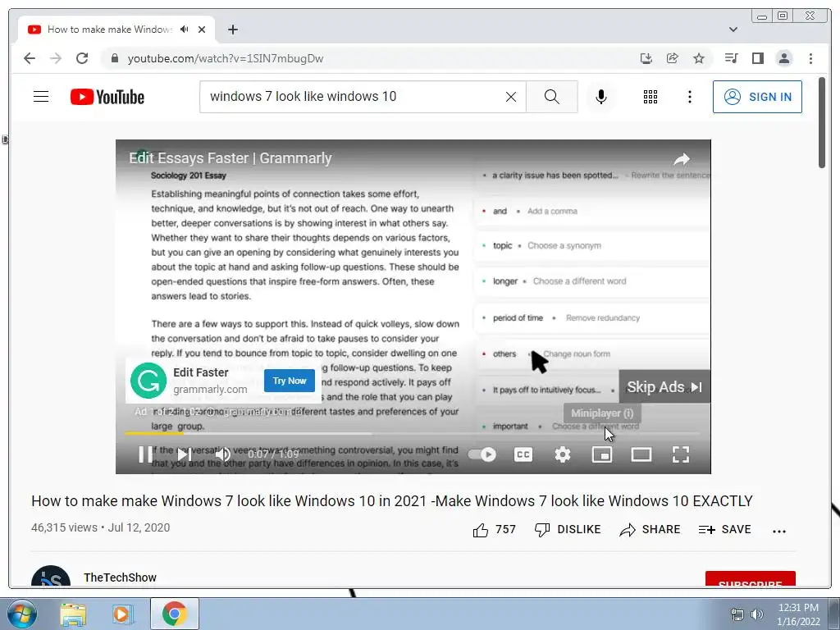This screenshot has height=630, width=840.
Task: Open system volume tray icon
Action: coord(757,614)
